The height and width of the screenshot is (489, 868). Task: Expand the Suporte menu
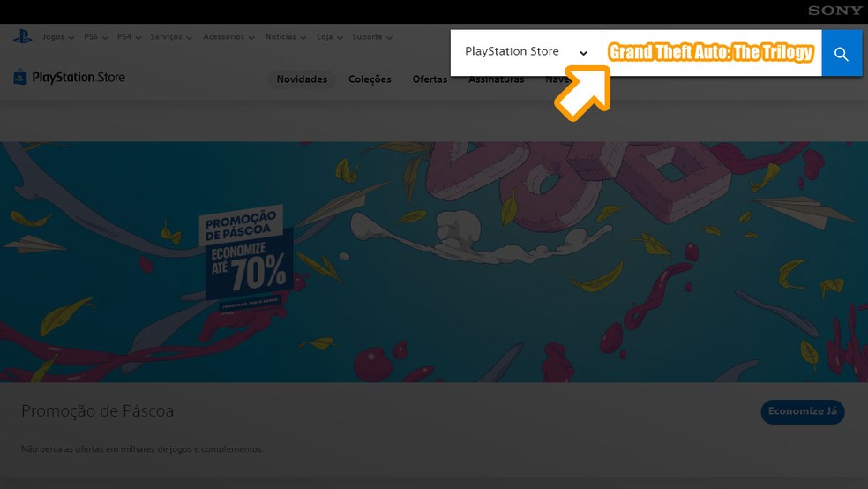click(372, 37)
